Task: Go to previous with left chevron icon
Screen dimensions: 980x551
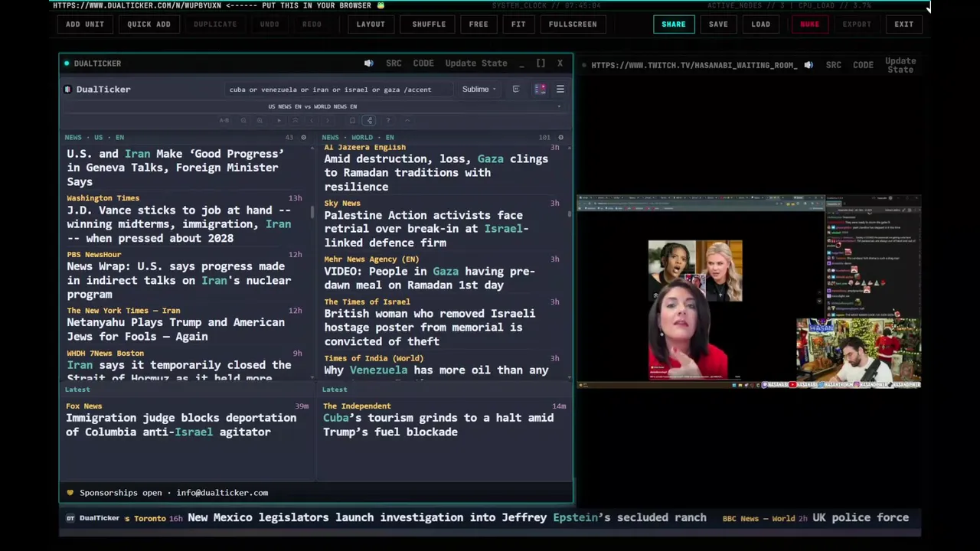Action: coord(311,120)
